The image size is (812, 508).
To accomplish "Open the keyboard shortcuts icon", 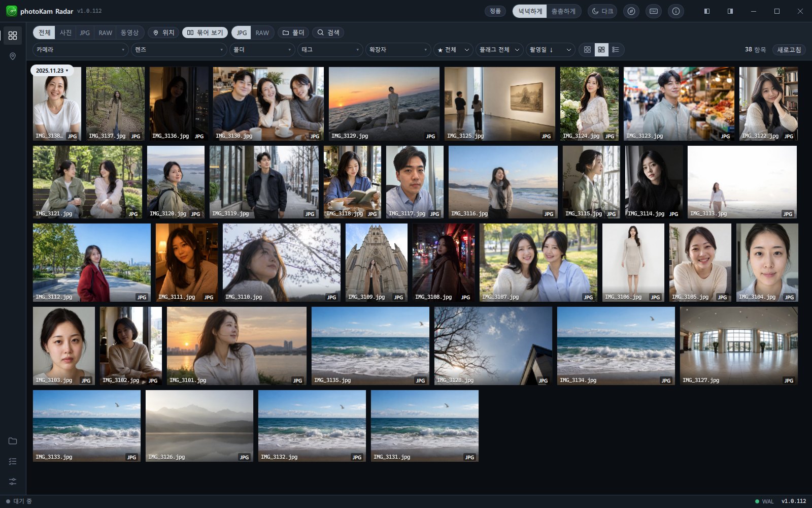I will click(654, 11).
